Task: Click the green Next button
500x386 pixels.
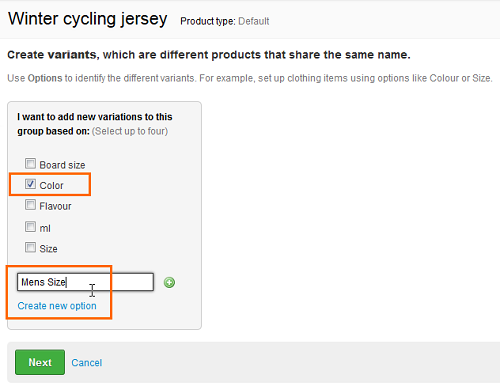Action: 40,362
